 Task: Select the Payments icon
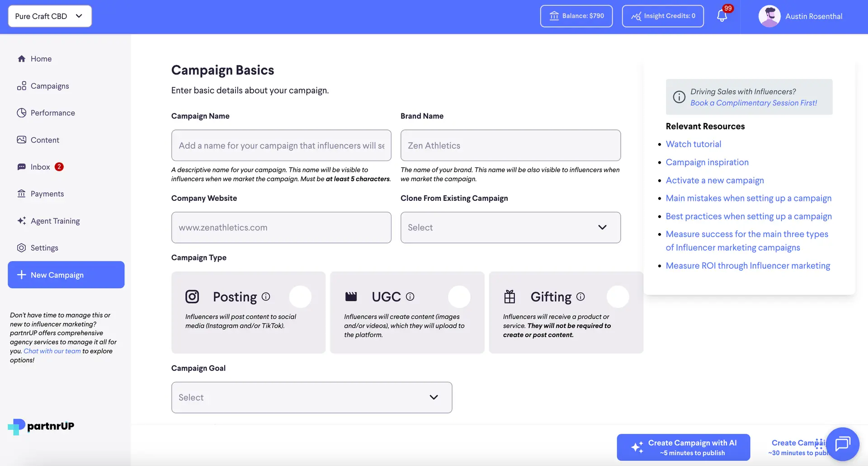coord(22,194)
